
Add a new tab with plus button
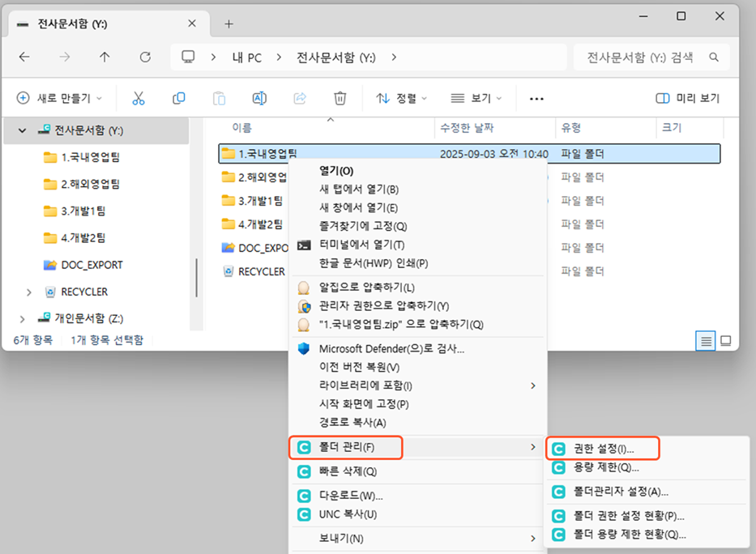229,24
